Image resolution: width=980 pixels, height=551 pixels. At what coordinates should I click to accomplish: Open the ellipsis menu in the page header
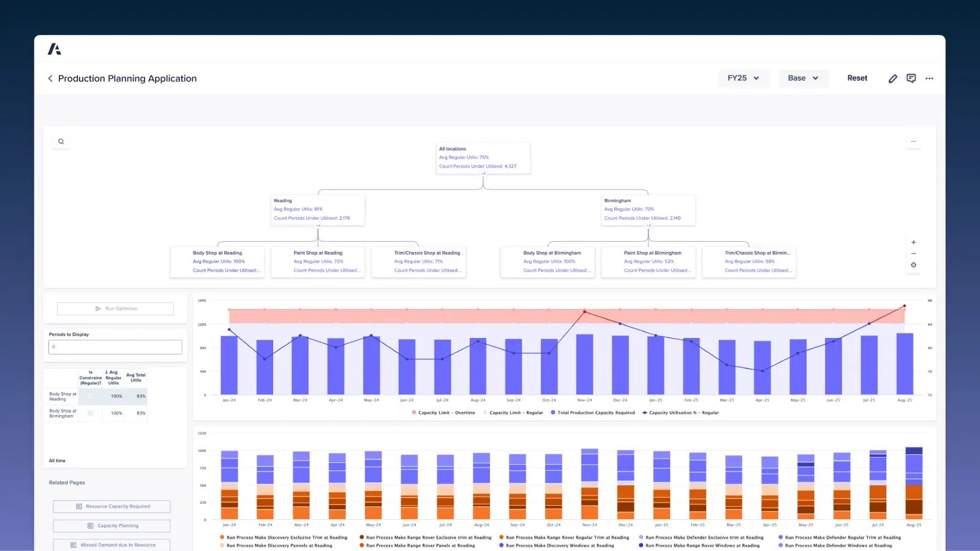(x=930, y=78)
